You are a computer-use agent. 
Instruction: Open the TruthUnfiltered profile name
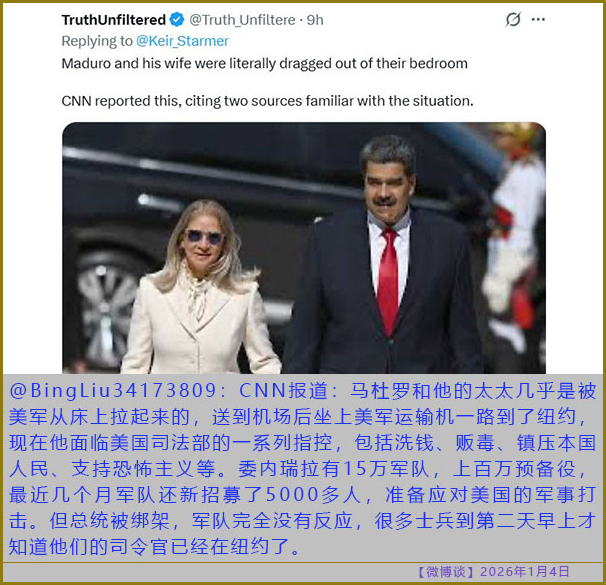coord(114,20)
